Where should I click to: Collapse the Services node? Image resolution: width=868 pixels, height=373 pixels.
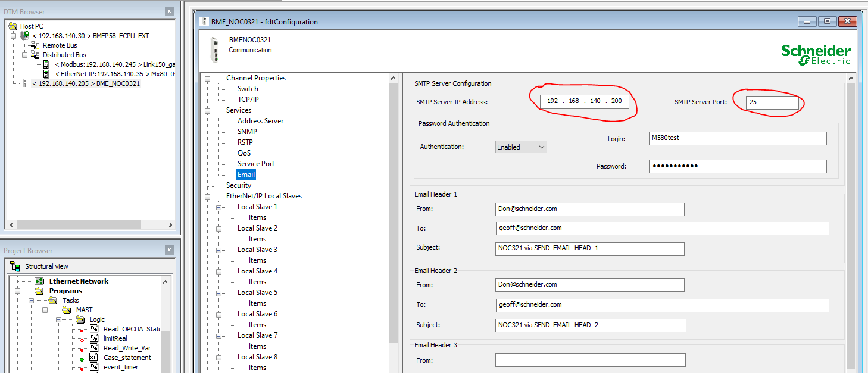(208, 110)
